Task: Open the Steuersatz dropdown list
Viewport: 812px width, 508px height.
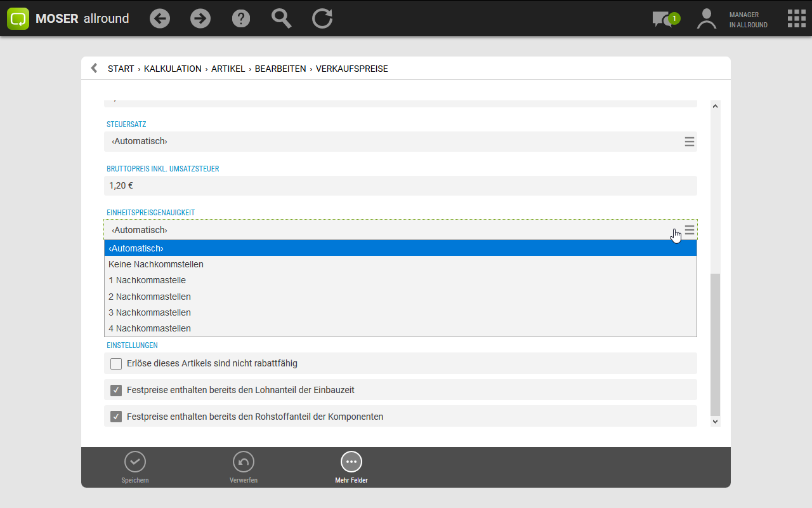Action: tap(690, 142)
